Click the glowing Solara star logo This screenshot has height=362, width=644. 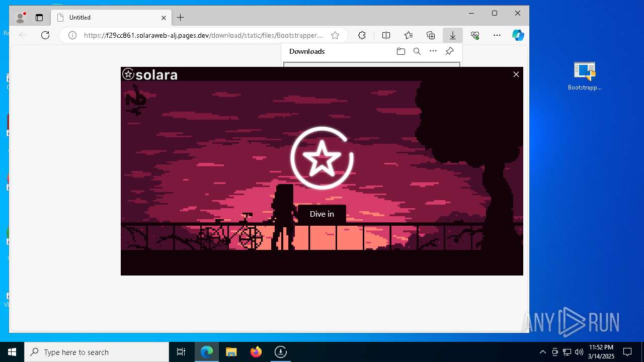coord(322,158)
